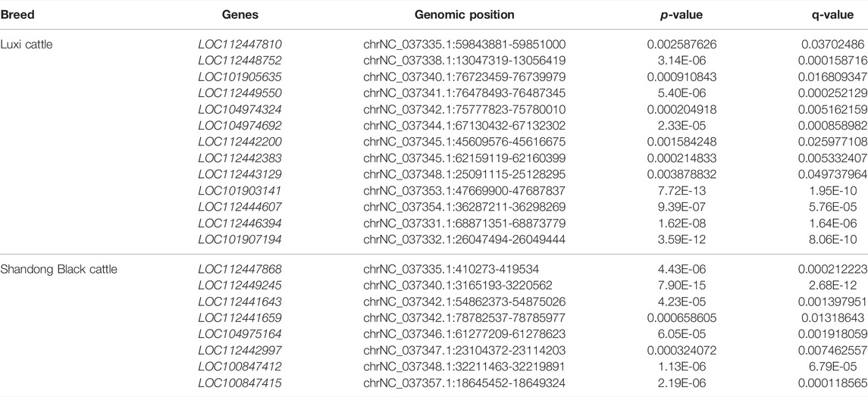The width and height of the screenshot is (868, 397).
Task: Click the q-value column header
Action: click(x=832, y=15)
